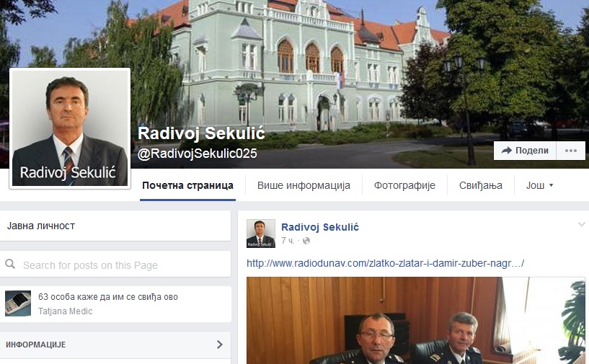Image resolution: width=589 pixels, height=364 pixels.
Task: Open the Још dropdown menu
Action: tap(539, 185)
